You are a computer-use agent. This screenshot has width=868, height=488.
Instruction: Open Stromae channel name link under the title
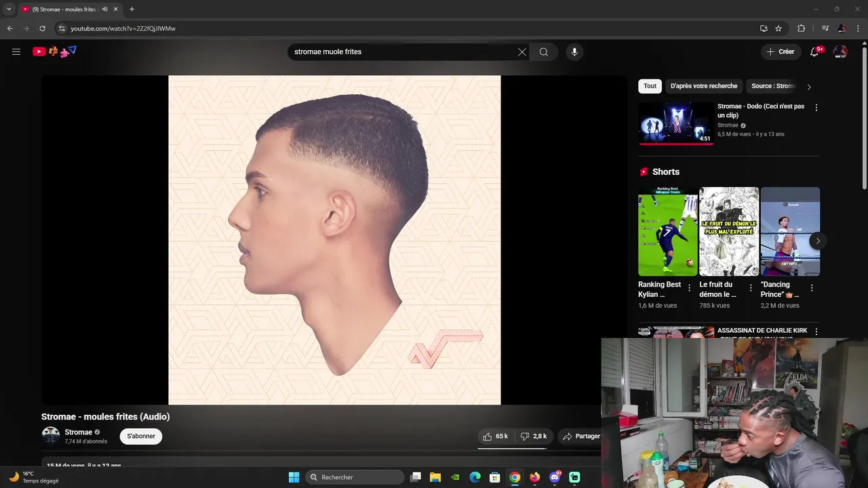coord(79,432)
